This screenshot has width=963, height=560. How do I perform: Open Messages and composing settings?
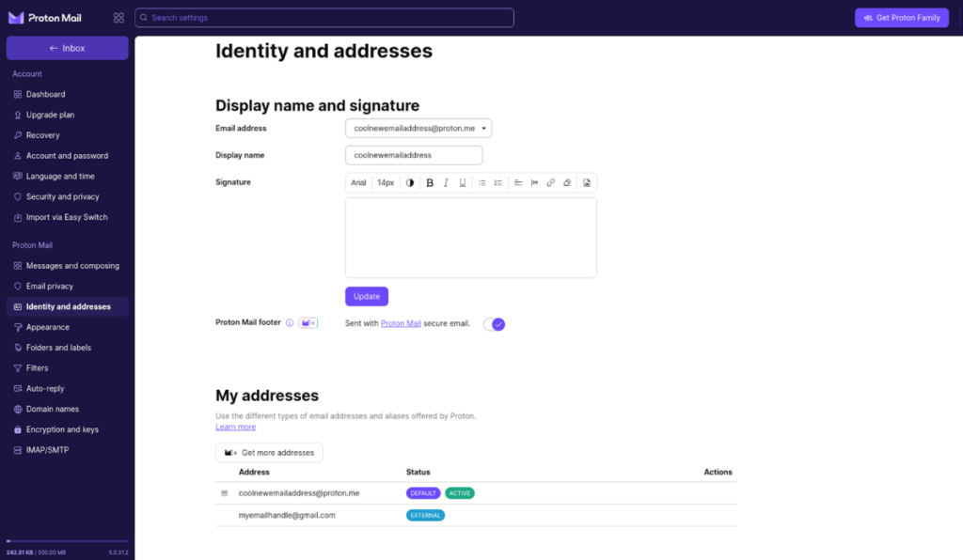click(x=67, y=266)
